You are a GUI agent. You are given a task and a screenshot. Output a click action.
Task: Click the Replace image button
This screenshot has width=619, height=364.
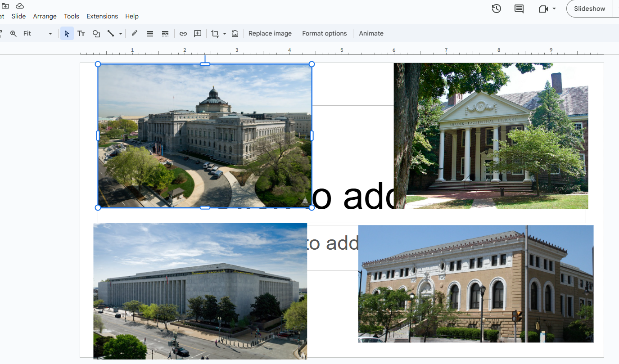click(270, 33)
